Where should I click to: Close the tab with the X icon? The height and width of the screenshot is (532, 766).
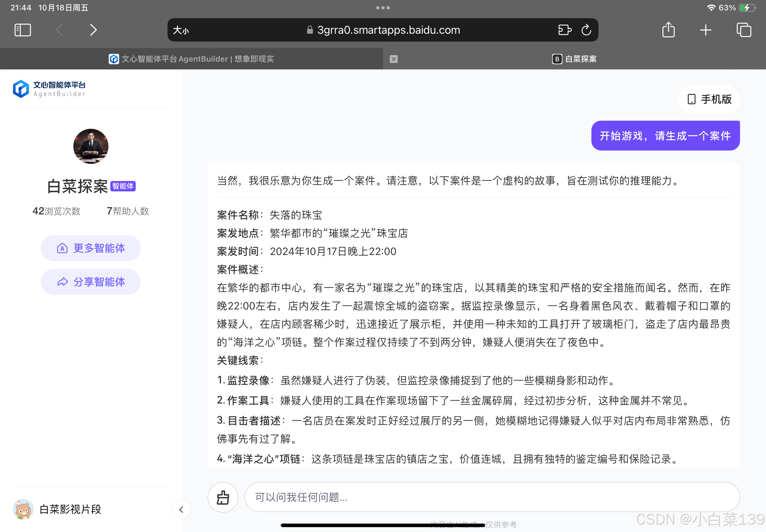tap(393, 59)
